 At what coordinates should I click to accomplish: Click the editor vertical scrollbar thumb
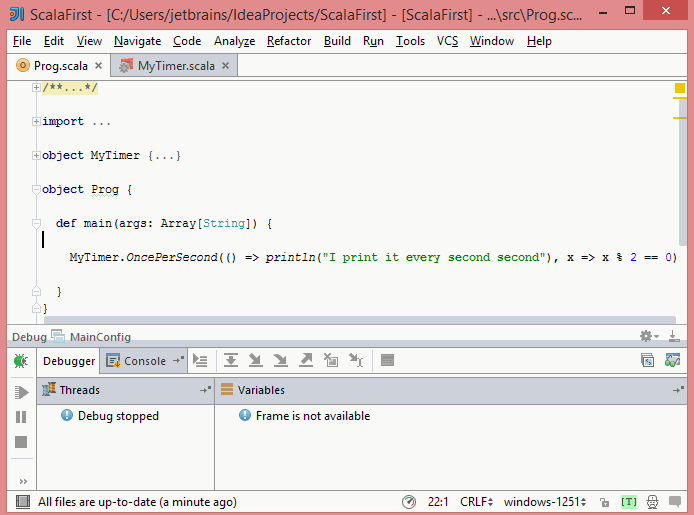pyautogui.click(x=682, y=172)
